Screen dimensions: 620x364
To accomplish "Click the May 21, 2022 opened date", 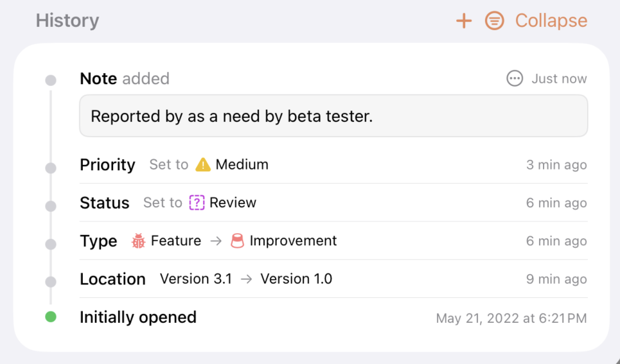I will point(511,318).
